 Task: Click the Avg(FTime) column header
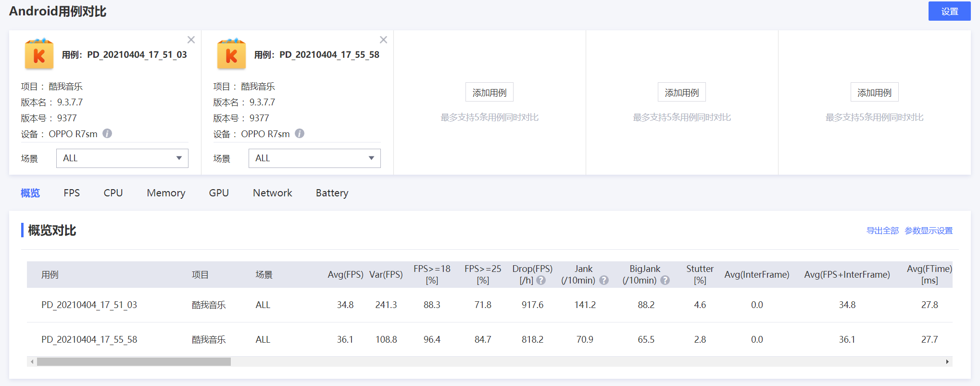[930, 274]
